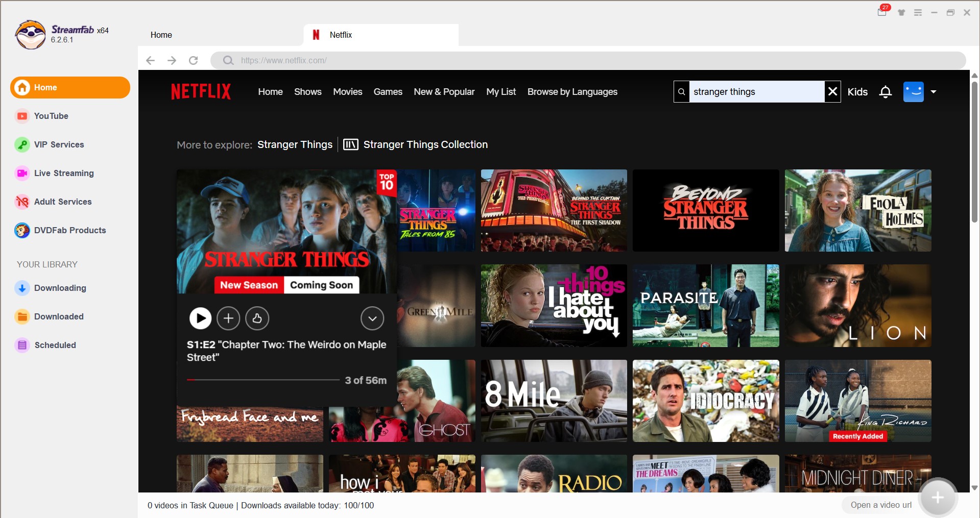The image size is (980, 518).
Task: View Scheduled downloads
Action: coord(55,345)
